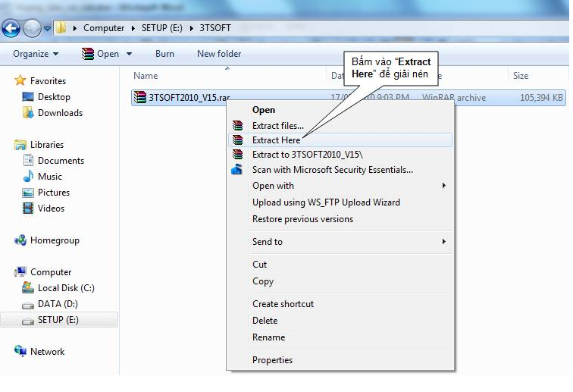Click the Videos film icon

pyautogui.click(x=28, y=208)
